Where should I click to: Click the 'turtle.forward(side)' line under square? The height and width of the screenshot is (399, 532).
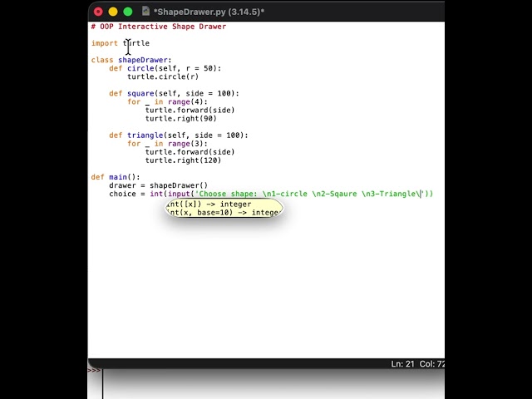pos(190,110)
